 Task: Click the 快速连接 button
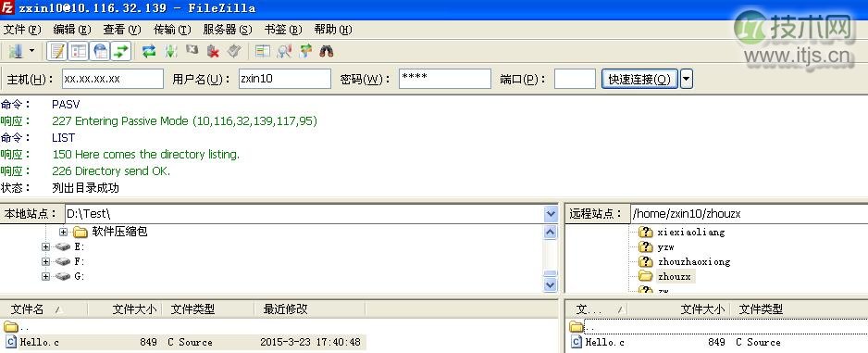point(639,79)
